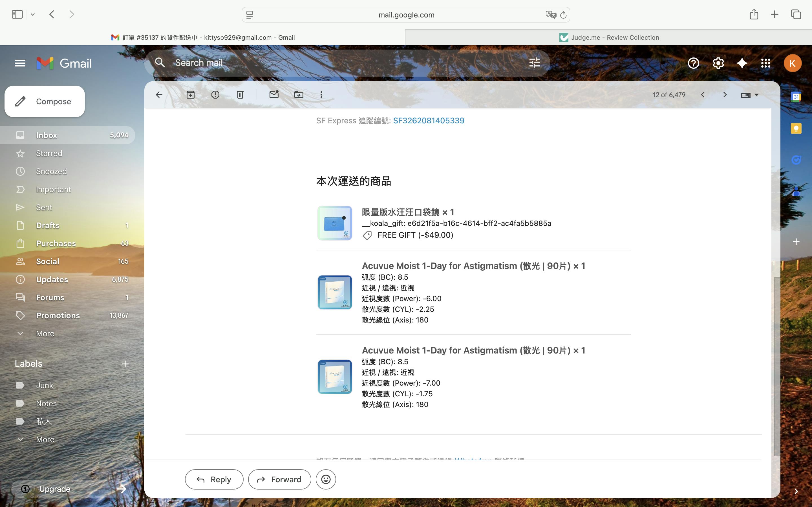Click the Forward button
The image size is (812, 507).
coord(279,479)
